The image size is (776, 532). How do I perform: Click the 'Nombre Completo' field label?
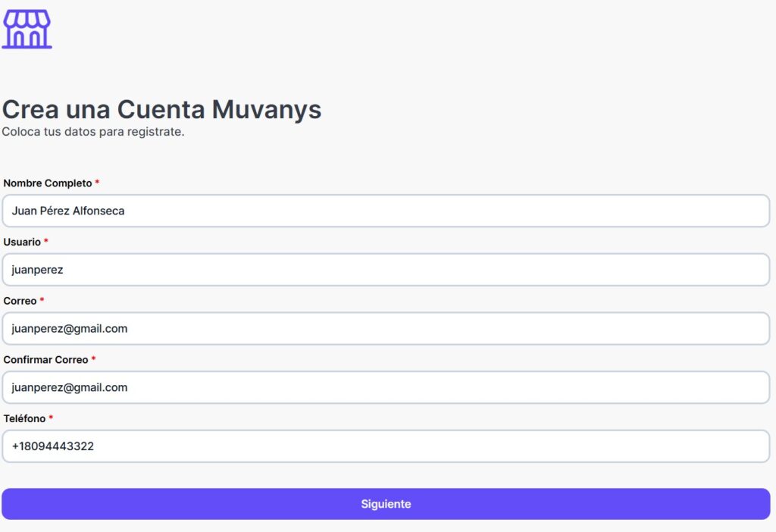[x=48, y=183]
